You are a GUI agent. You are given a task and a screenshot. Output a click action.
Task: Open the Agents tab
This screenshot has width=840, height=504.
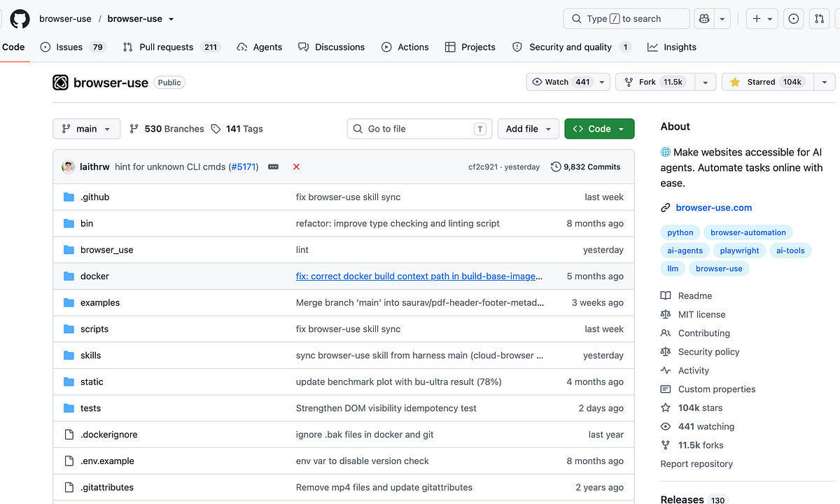click(260, 47)
